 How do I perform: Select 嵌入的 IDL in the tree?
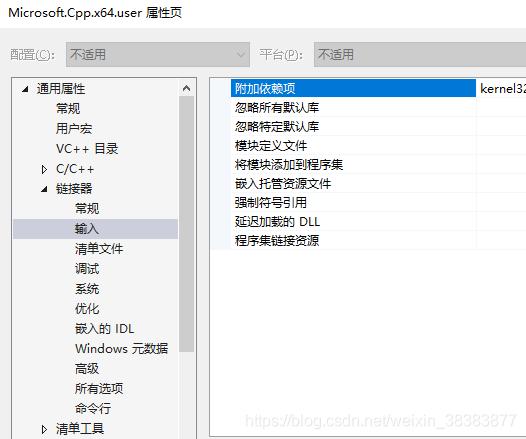click(x=105, y=329)
